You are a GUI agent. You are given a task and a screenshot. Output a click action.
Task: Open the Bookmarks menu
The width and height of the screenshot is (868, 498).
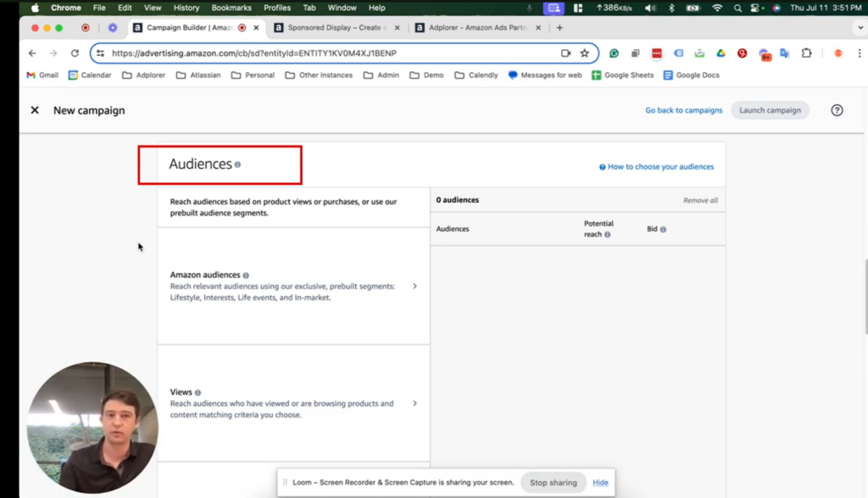click(231, 8)
